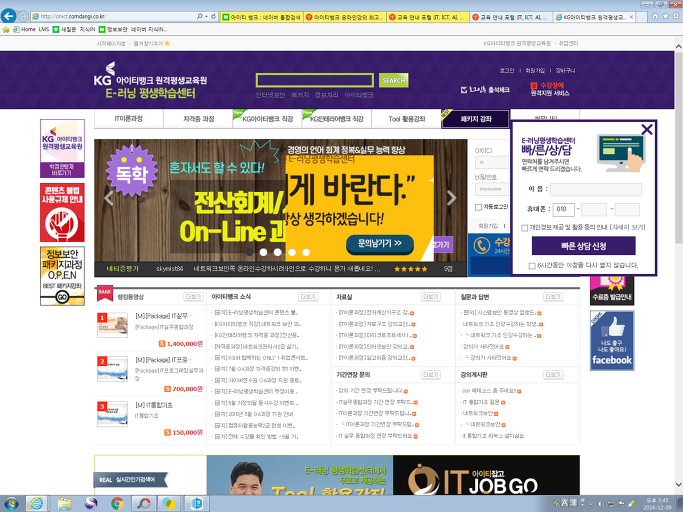
Task: Click the 수강장애 원격지원 서비스 icon
Action: (x=550, y=89)
